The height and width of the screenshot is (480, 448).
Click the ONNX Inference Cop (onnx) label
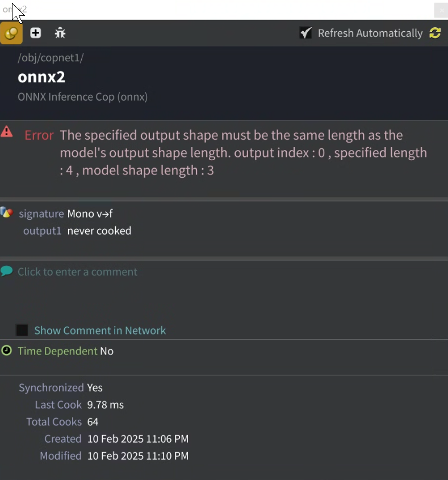point(83,97)
